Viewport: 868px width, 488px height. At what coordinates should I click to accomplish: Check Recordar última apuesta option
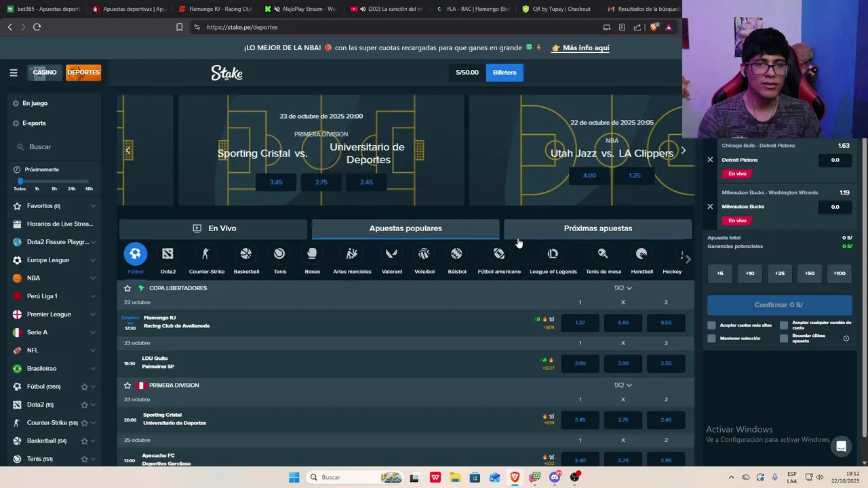784,338
